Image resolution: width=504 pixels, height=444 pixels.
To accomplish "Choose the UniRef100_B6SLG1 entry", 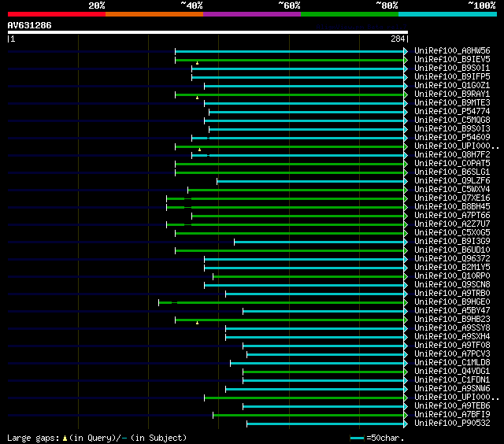I will (452, 172).
